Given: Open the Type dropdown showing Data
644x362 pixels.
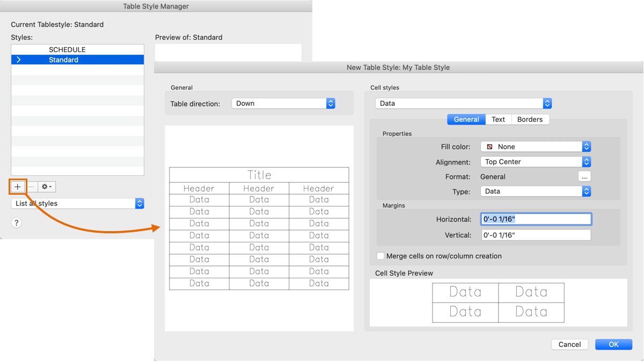Looking at the screenshot, I should (x=535, y=191).
